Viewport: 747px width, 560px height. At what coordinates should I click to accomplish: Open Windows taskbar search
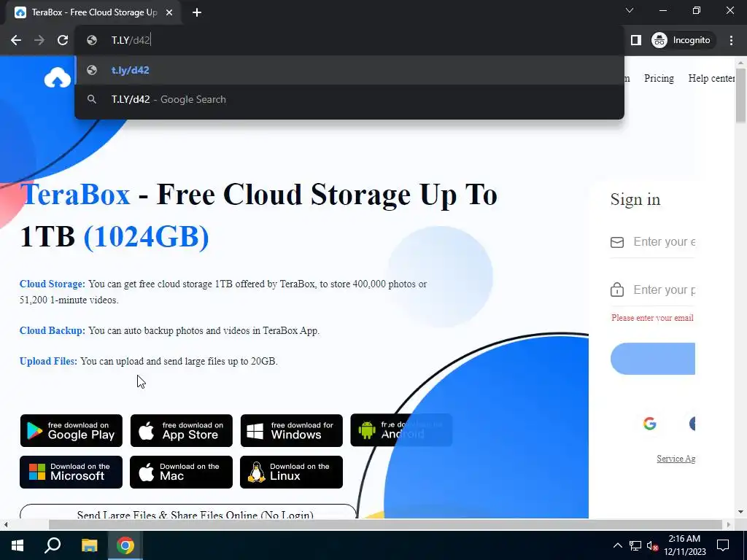53,545
